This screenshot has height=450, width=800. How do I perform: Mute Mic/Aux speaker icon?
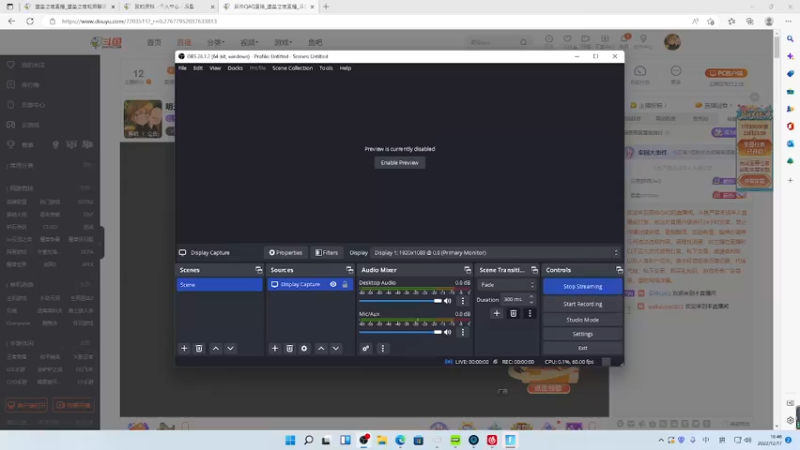pyautogui.click(x=448, y=332)
